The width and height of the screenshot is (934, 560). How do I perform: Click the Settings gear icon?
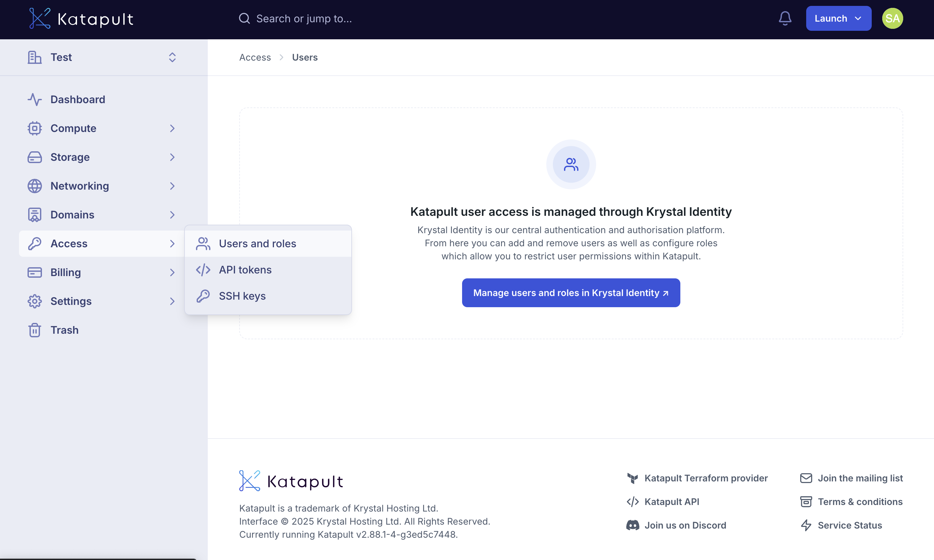point(34,301)
